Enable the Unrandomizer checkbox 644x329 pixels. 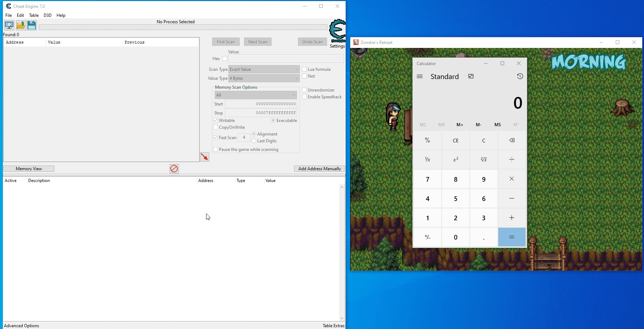pyautogui.click(x=304, y=90)
